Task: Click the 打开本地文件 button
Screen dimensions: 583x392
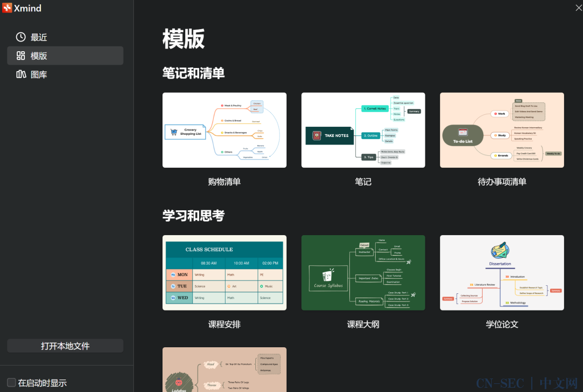Action: pos(65,346)
